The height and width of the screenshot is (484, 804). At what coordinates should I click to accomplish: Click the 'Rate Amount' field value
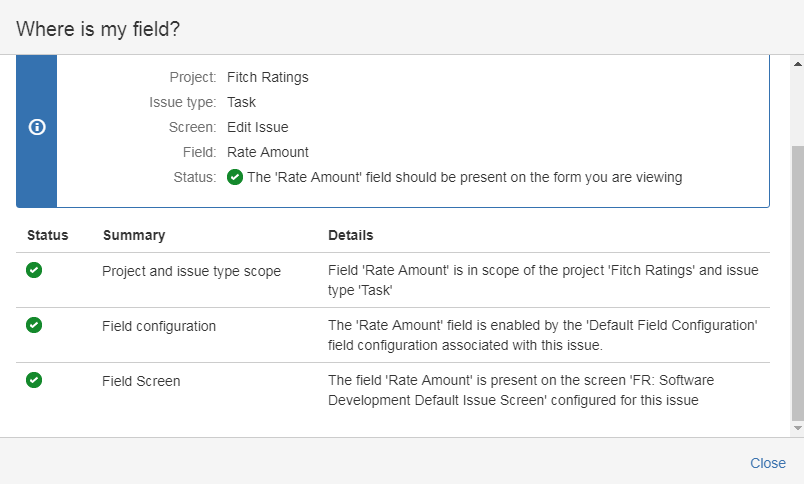pos(267,152)
